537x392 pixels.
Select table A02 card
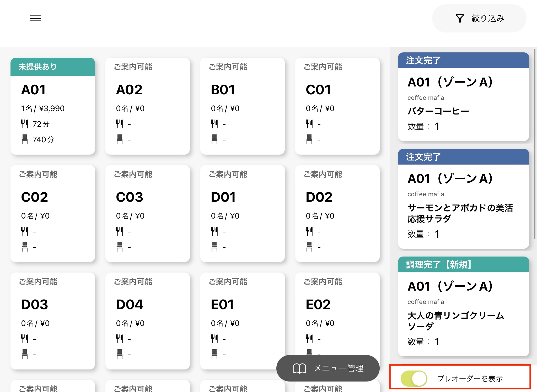pyautogui.click(x=147, y=106)
